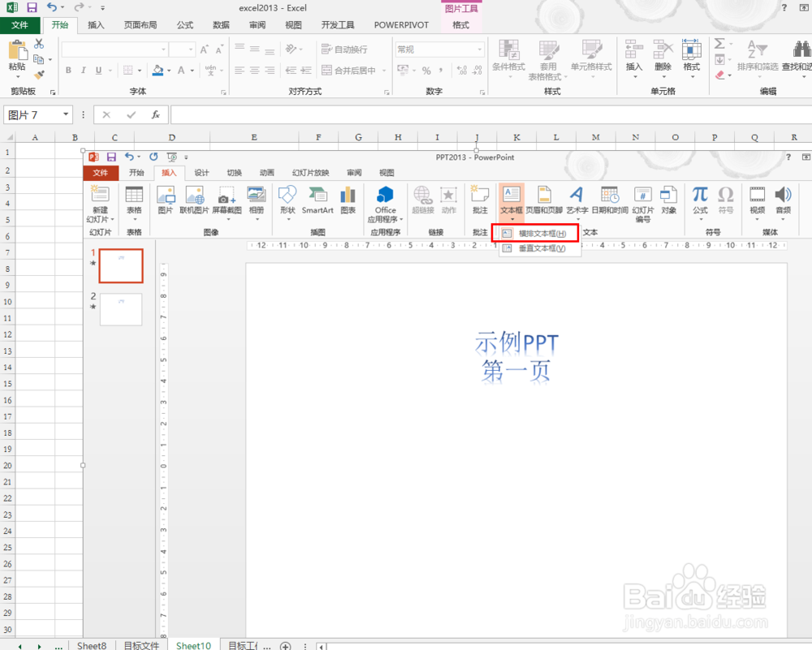This screenshot has width=812, height=650.
Task: Add a new sheet with the plus icon
Action: tap(285, 645)
